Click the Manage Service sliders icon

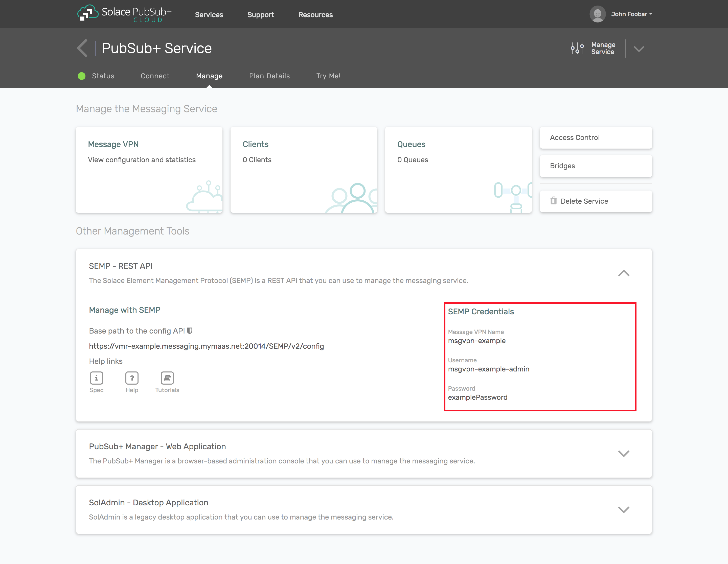577,48
